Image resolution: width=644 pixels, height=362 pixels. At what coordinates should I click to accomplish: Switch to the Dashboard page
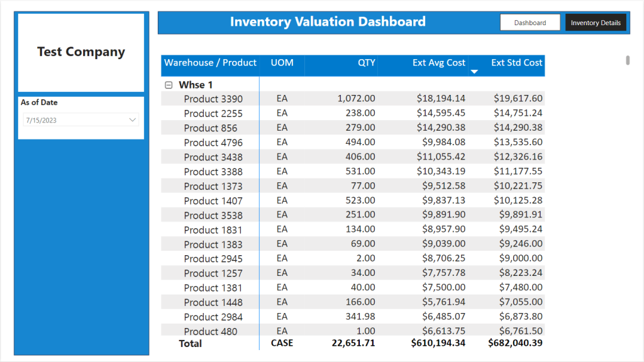point(530,23)
